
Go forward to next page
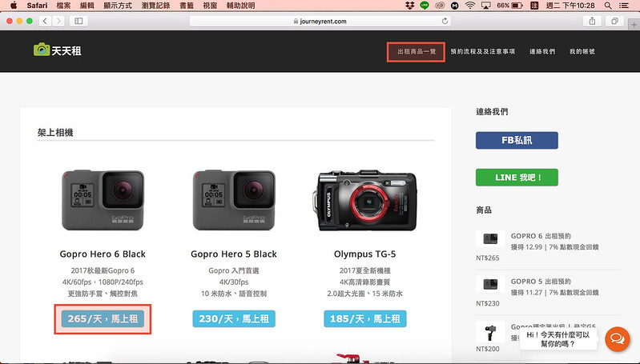[58, 21]
